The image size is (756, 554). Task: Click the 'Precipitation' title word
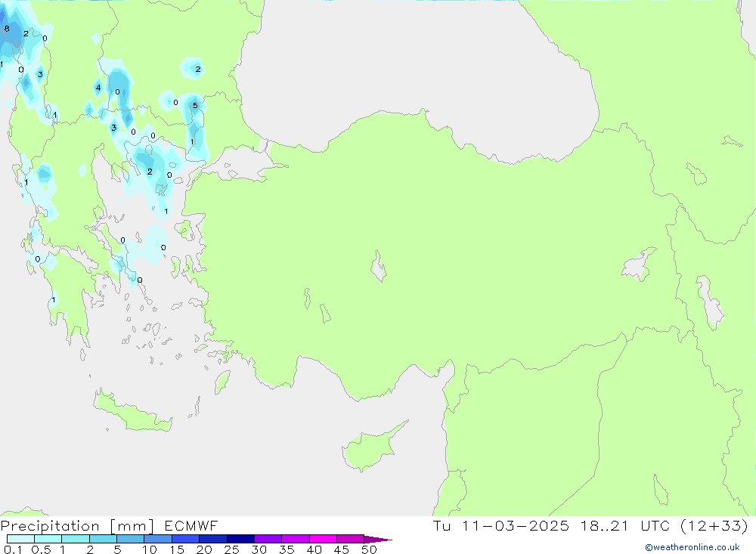[50, 526]
